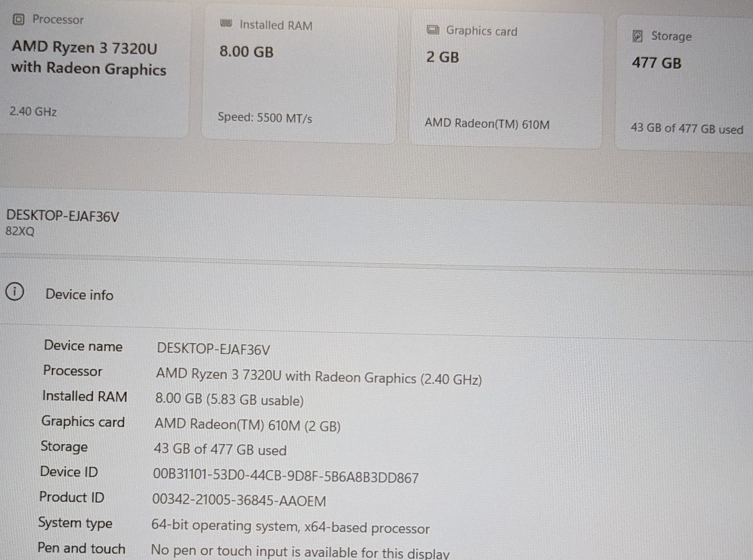Select the Device ID value 00B31101-53D0
The width and height of the screenshot is (753, 560).
[x=286, y=476]
